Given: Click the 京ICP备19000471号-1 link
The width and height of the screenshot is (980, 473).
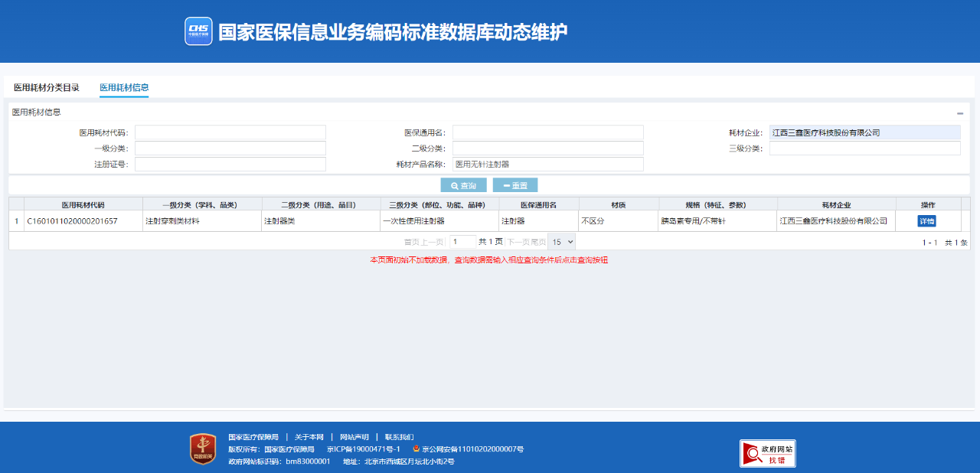Looking at the screenshot, I should [364, 449].
